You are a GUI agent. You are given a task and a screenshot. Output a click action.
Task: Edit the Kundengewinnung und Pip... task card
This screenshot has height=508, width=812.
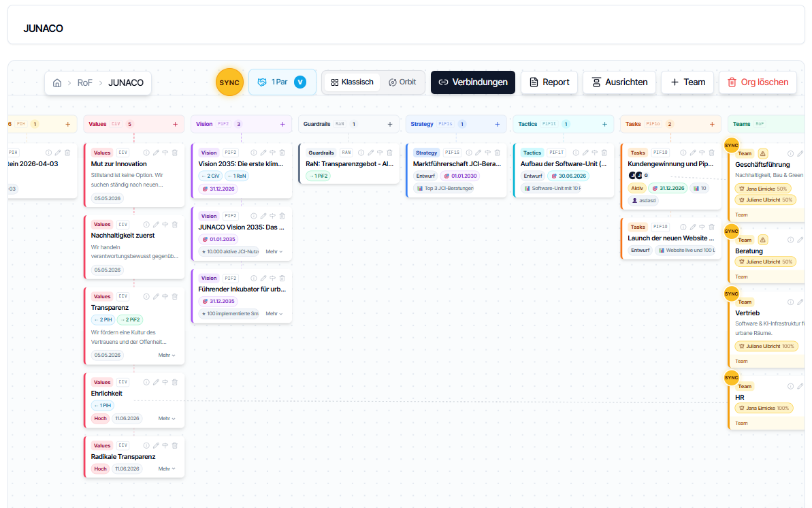[x=693, y=153]
